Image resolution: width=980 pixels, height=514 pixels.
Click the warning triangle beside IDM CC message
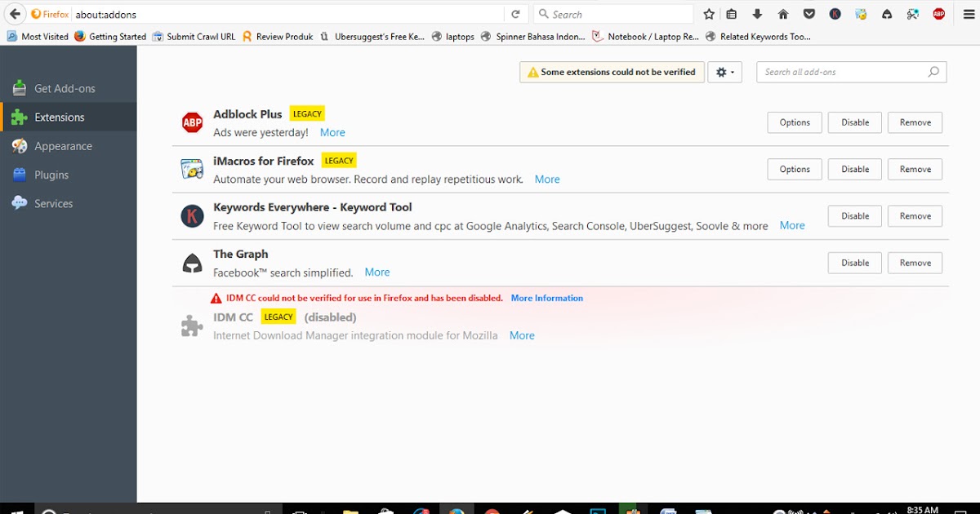(x=216, y=299)
